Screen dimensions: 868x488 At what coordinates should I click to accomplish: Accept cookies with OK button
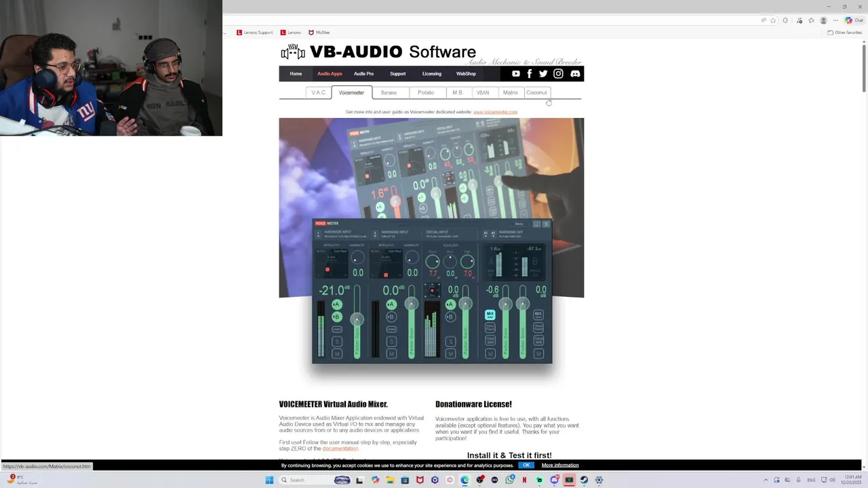526,465
